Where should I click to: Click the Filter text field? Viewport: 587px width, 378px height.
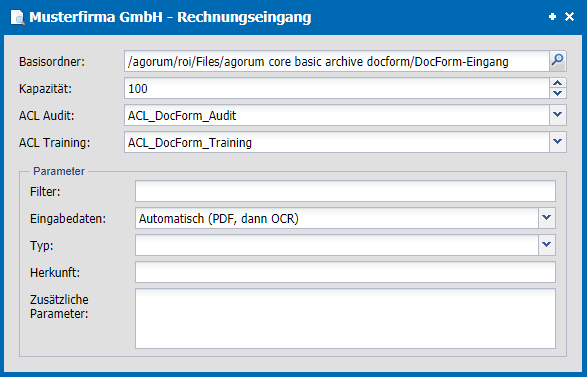[x=345, y=191]
